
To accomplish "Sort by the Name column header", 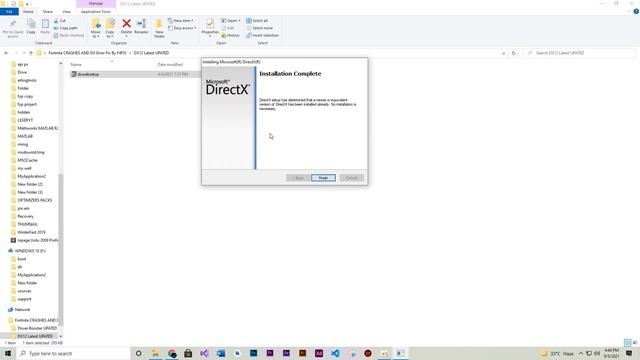I will [x=76, y=64].
